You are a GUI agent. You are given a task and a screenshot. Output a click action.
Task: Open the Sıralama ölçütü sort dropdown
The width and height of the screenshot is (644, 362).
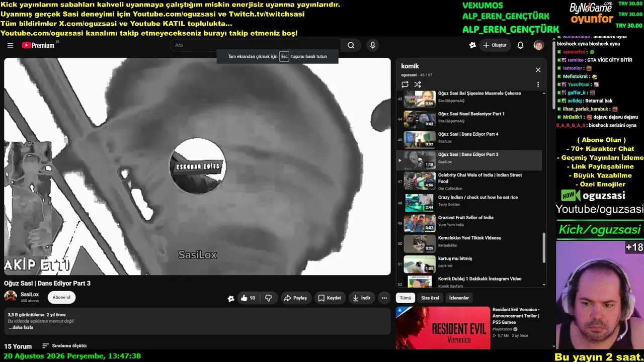[64, 346]
